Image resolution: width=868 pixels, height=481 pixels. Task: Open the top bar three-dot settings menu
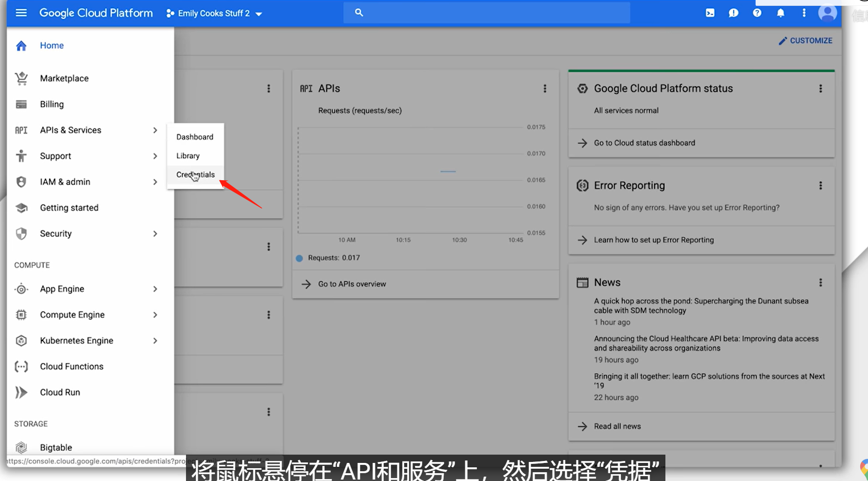coord(804,13)
